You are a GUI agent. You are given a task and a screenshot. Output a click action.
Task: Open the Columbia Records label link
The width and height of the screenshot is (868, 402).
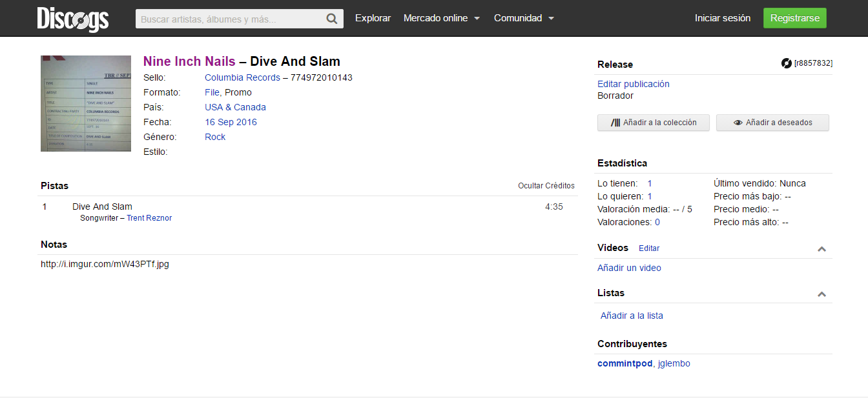(242, 77)
